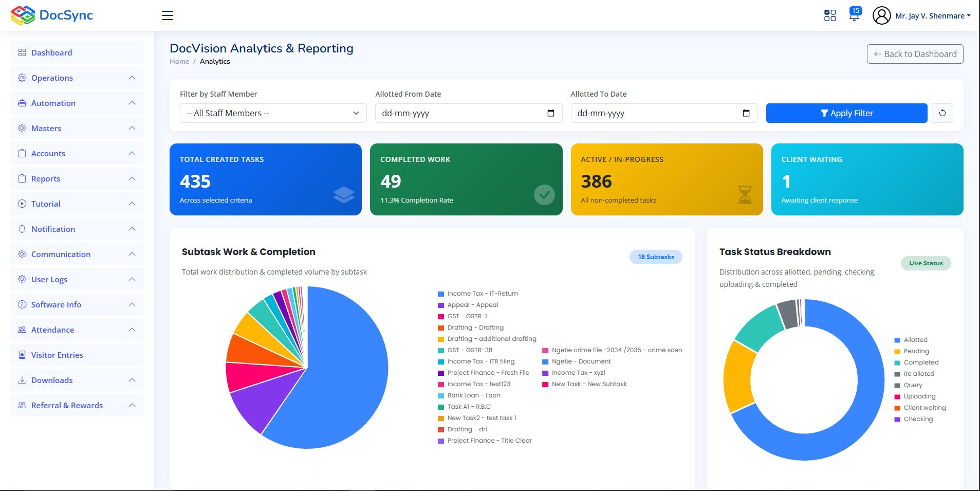Open calendar picker for Allotted To Date
Viewport: 980px width, 491px height.
tap(746, 113)
